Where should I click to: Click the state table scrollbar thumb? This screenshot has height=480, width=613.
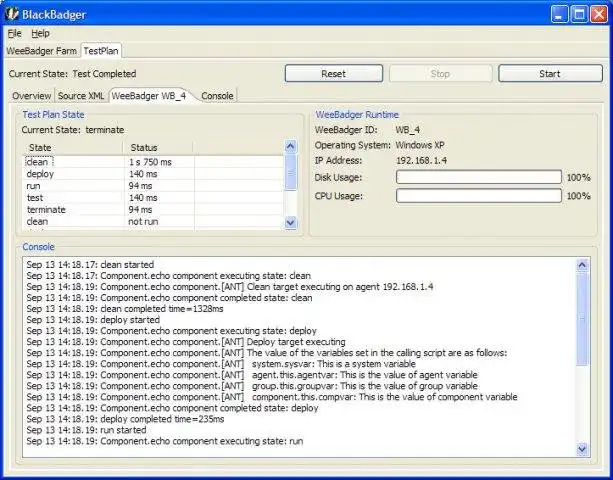click(x=290, y=172)
